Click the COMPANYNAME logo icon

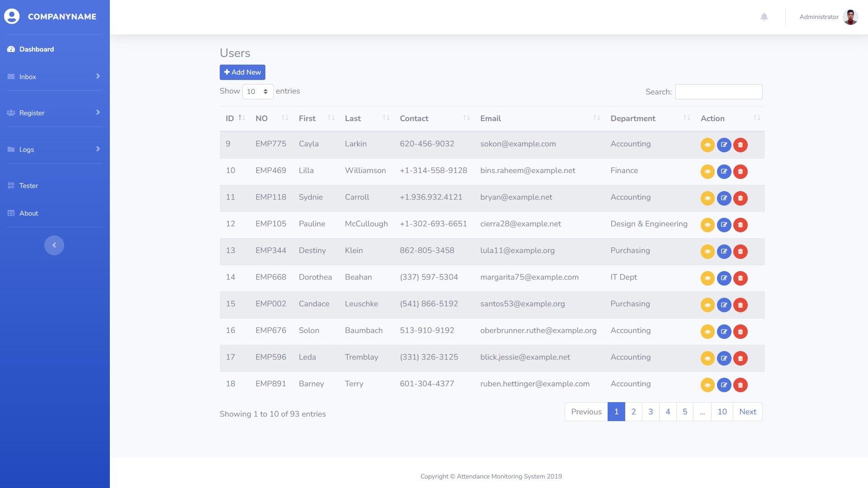pyautogui.click(x=12, y=17)
